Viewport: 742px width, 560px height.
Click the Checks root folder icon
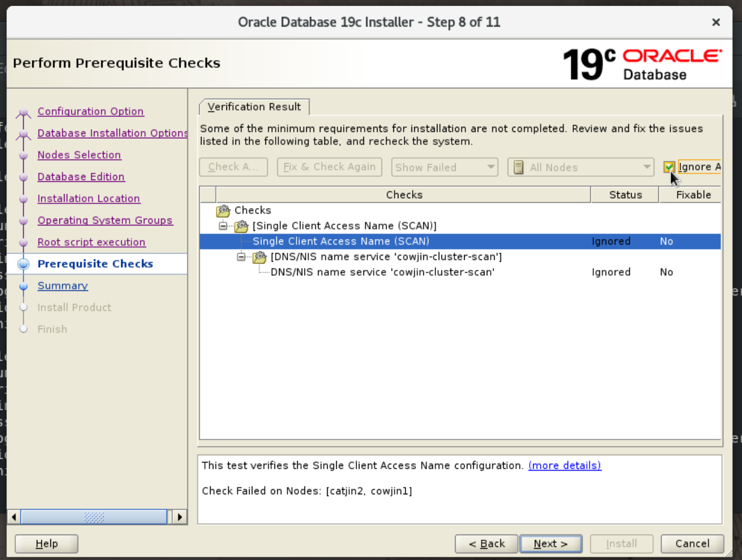click(224, 211)
